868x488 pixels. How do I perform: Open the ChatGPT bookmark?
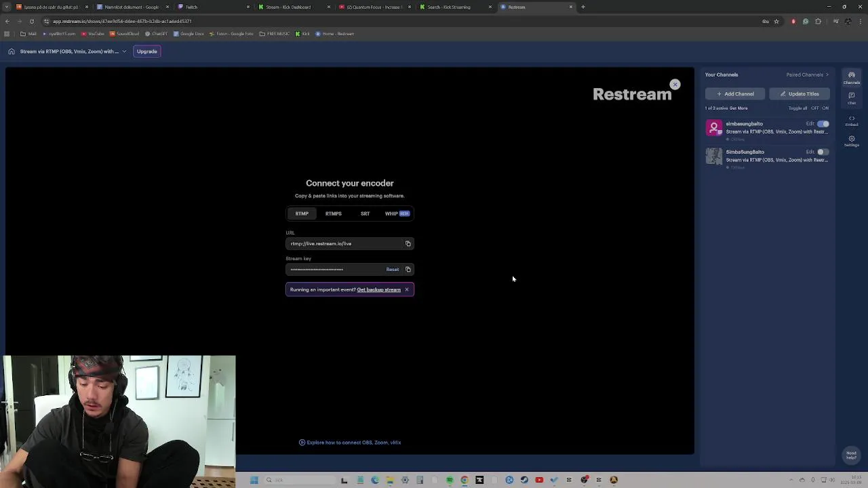[x=156, y=34]
